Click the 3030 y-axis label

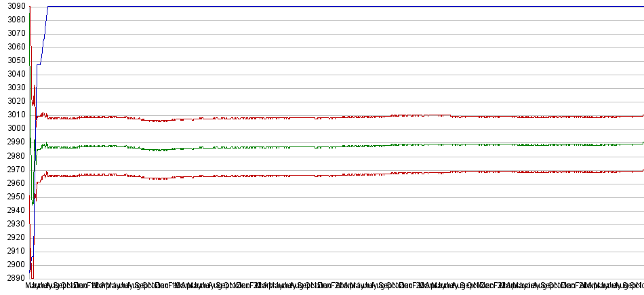[x=13, y=87]
